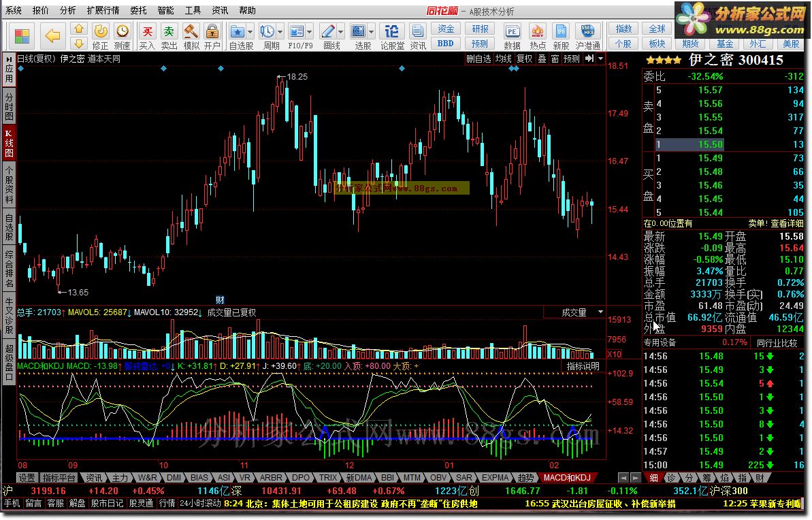Click 删自选 in chart header

[478, 59]
